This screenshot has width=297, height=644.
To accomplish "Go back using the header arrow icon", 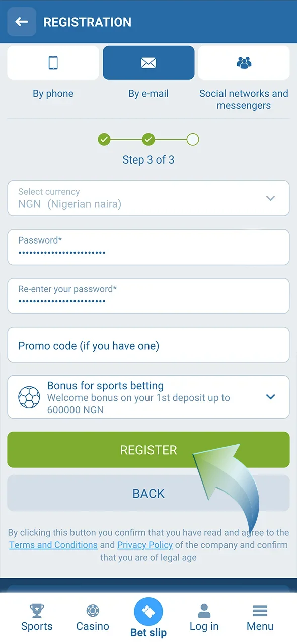I will pos(22,22).
